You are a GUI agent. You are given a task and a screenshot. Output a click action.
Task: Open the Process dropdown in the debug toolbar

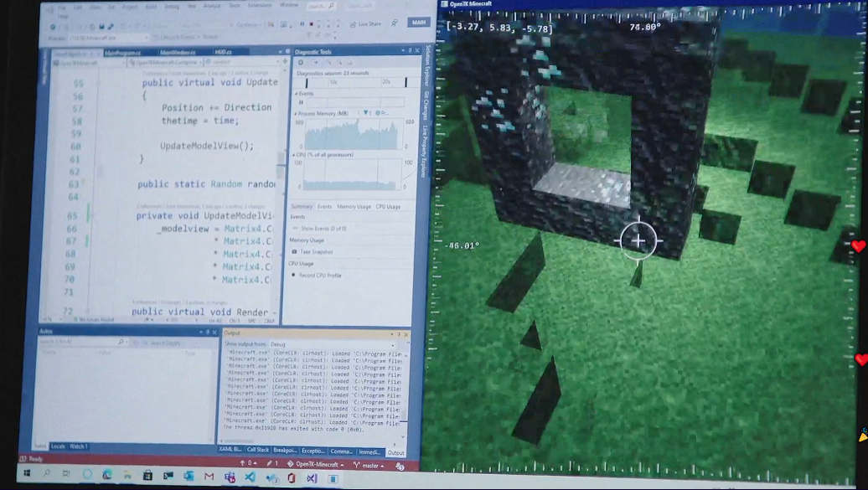pos(109,38)
